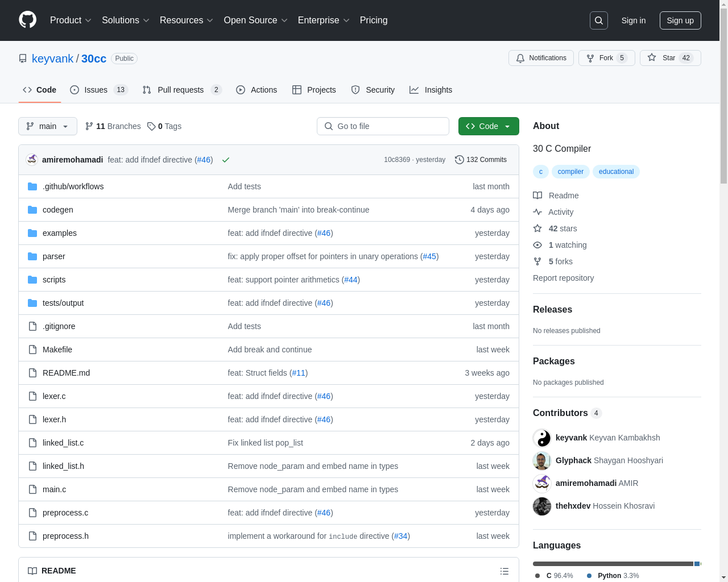
Task: Focus the Go to file search field
Action: tap(383, 126)
